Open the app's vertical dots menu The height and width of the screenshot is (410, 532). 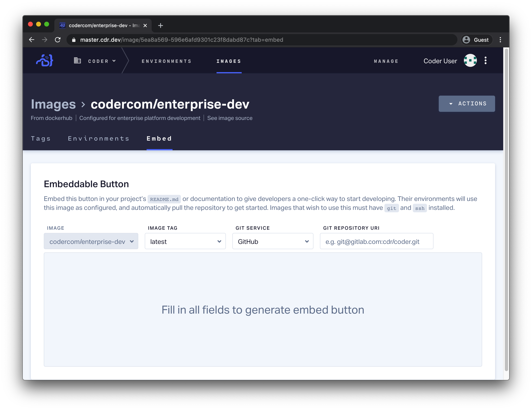pos(485,61)
